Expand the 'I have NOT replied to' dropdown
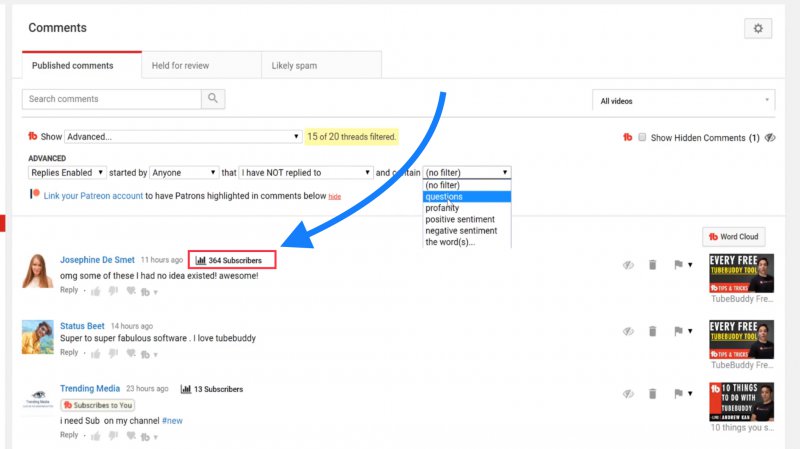Viewport: 800px width, 449px height. [306, 173]
